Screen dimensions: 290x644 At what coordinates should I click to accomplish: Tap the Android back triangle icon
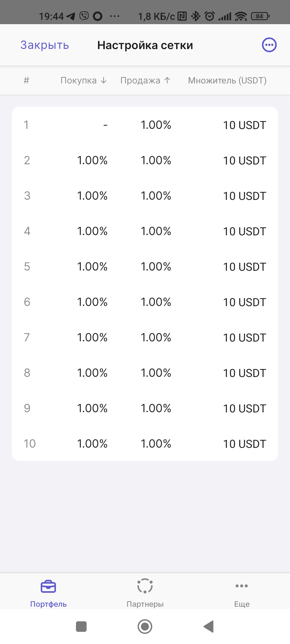click(209, 627)
